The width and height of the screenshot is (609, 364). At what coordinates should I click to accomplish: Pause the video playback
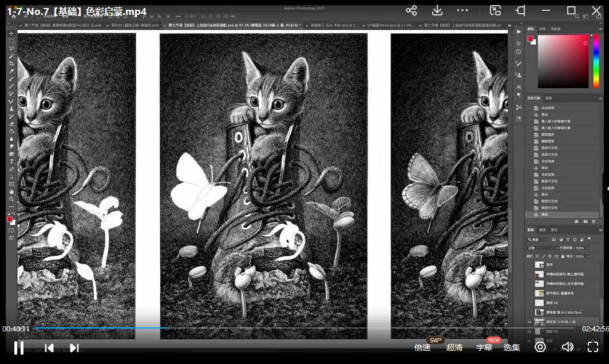click(x=19, y=347)
